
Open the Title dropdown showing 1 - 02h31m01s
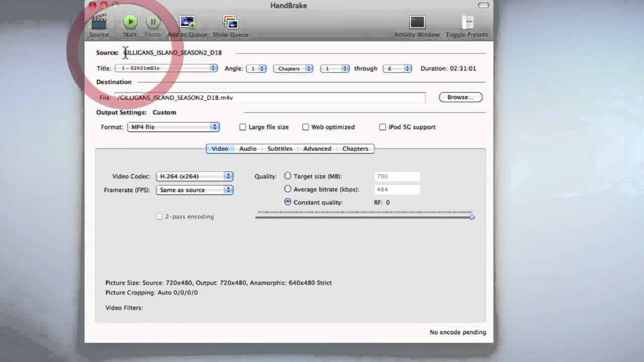pyautogui.click(x=166, y=68)
